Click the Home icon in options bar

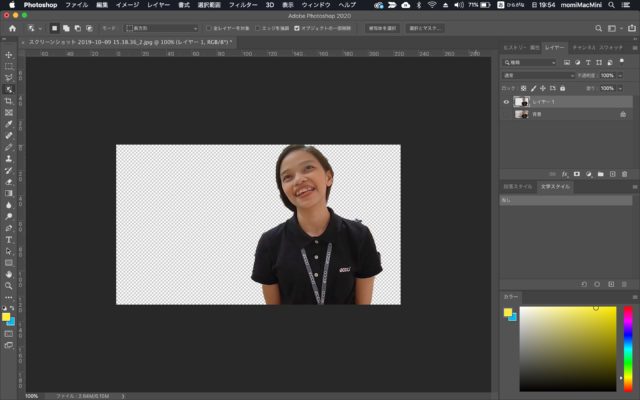[12, 28]
